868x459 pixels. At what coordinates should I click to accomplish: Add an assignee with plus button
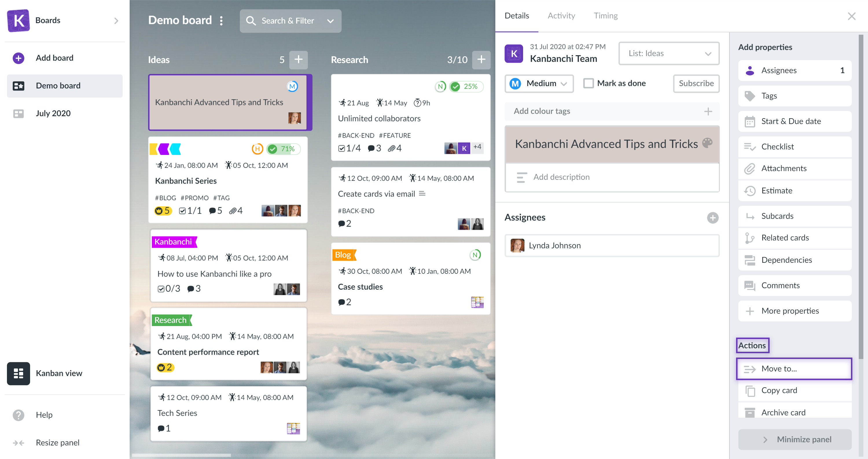tap(713, 218)
